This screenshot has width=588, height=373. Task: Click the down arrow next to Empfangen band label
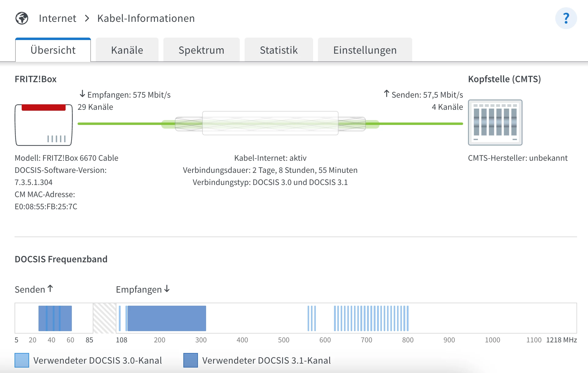167,289
